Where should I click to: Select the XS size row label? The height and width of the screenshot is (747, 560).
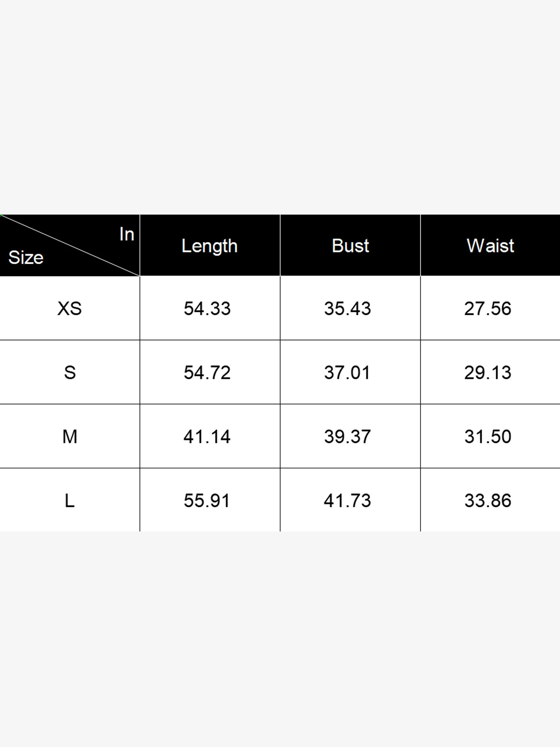pyautogui.click(x=69, y=309)
